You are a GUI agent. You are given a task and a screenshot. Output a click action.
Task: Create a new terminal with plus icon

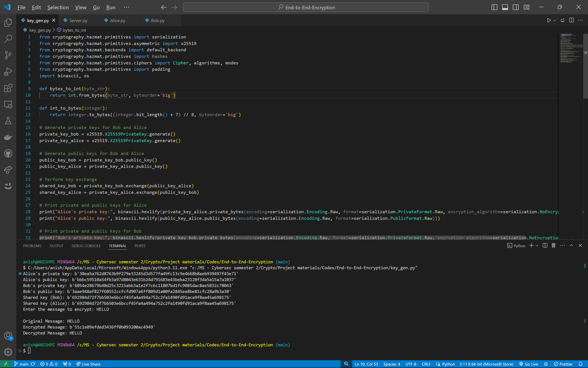point(531,245)
